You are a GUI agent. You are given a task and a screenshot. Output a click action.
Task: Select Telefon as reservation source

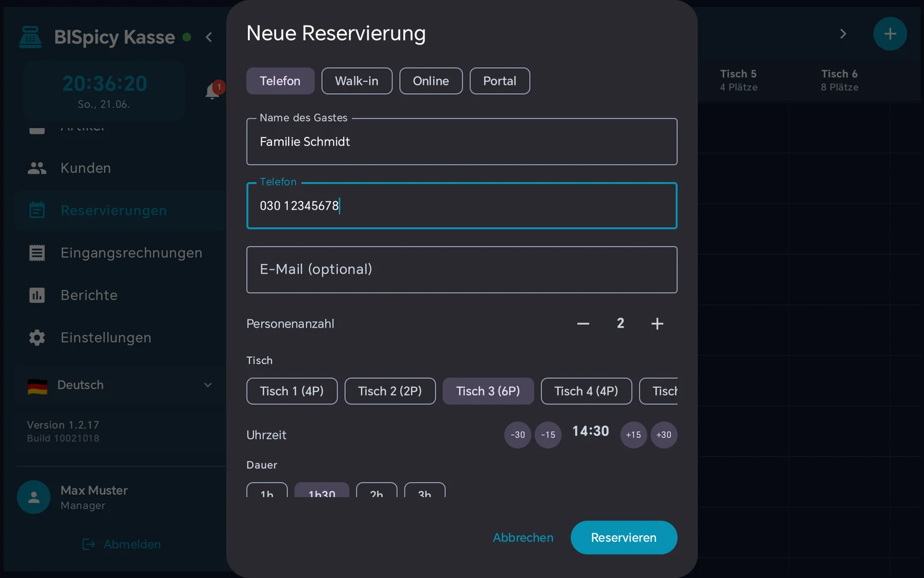(280, 81)
